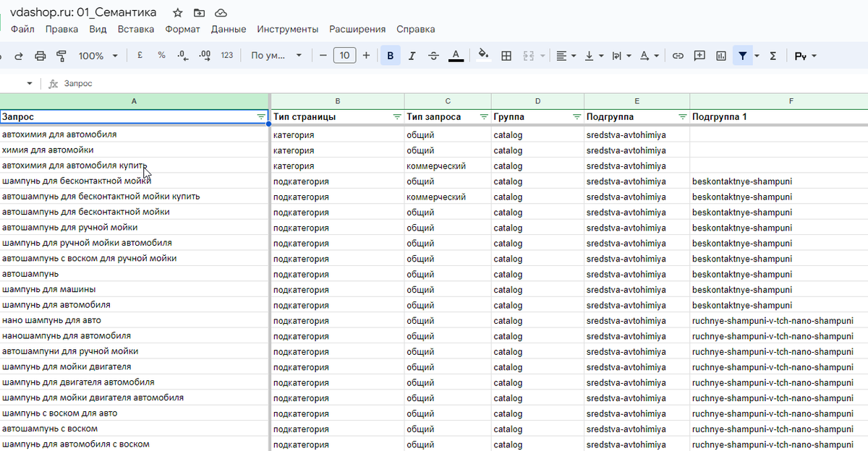Click the functions sigma icon
The width and height of the screenshot is (868, 451).
coord(773,56)
